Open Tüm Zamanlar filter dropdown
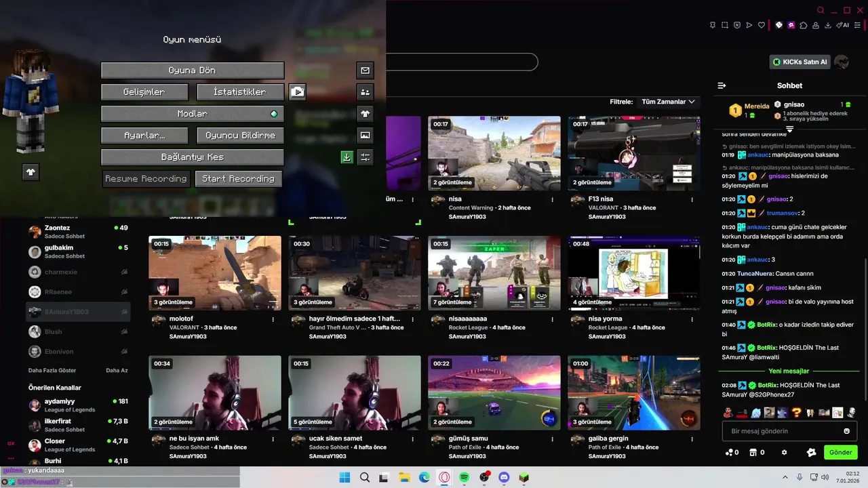This screenshot has width=868, height=488. coord(668,102)
